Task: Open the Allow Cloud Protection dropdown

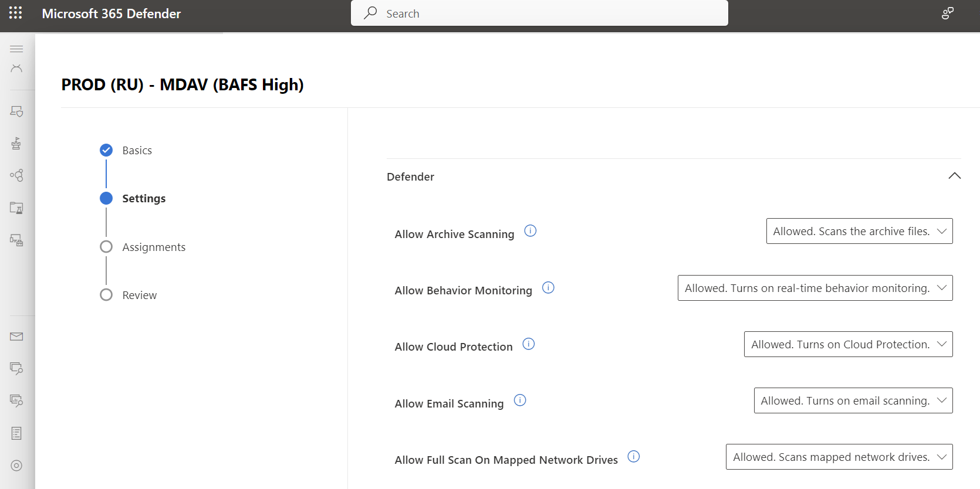Action: pyautogui.click(x=849, y=344)
